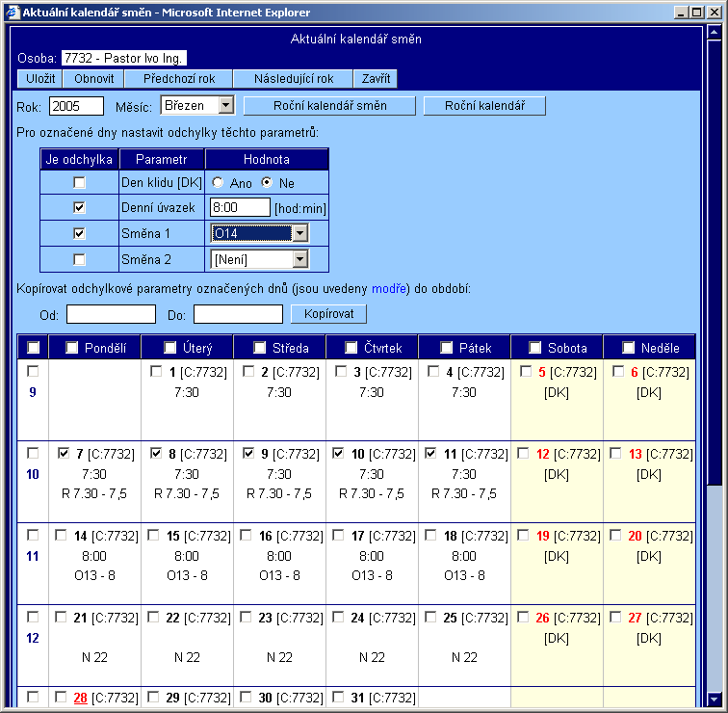This screenshot has width=728, height=713.
Task: Check the week 12 row checkbox
Action: coord(33,617)
